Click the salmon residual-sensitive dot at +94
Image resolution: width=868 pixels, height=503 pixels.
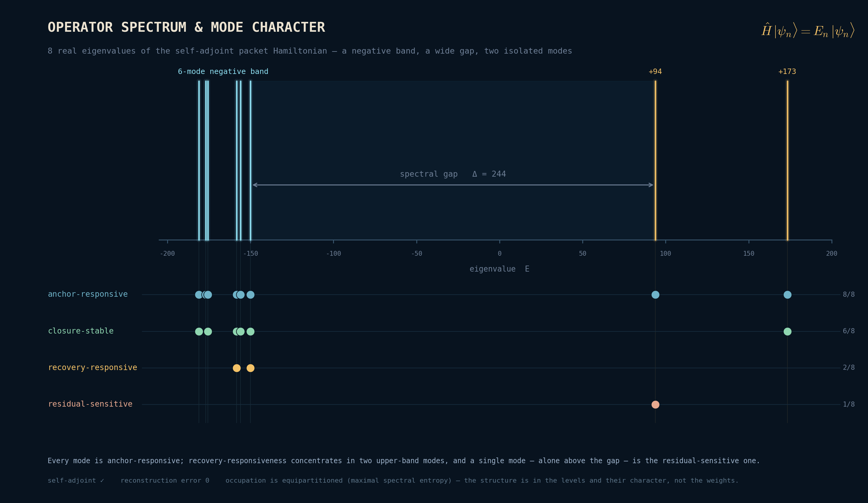(655, 404)
